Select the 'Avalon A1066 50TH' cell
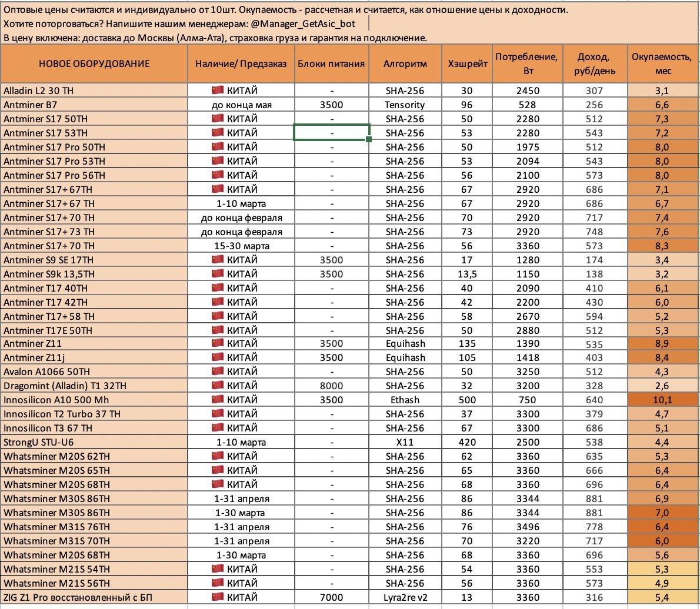Screen dimensions: 700x609 94,372
